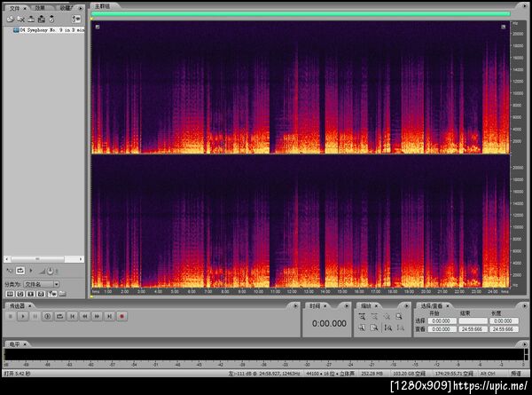Click the preview volume icon in Files panel

point(42,272)
